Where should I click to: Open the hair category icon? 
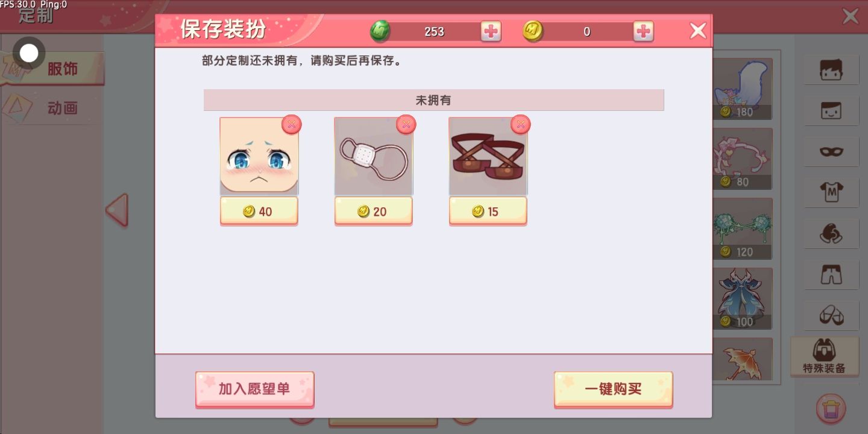coord(831,69)
